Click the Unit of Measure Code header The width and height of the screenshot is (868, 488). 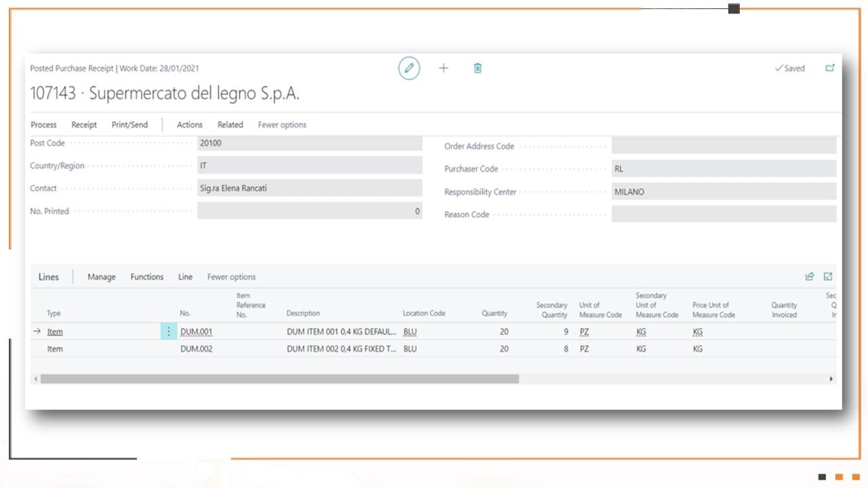pyautogui.click(x=600, y=310)
